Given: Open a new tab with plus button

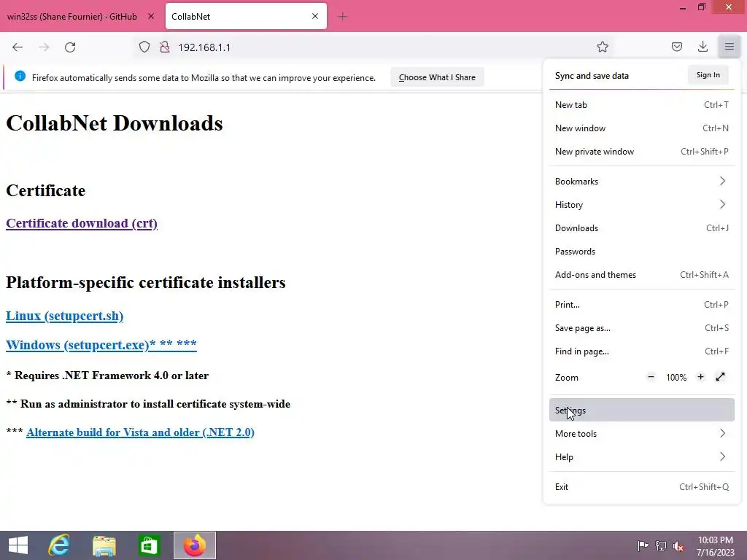Looking at the screenshot, I should pos(342,17).
